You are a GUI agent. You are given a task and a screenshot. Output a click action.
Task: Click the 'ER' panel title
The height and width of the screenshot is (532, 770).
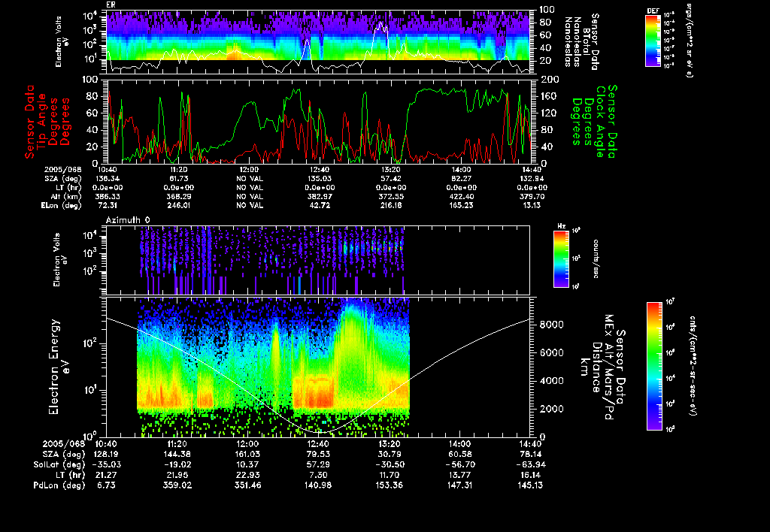111,5
